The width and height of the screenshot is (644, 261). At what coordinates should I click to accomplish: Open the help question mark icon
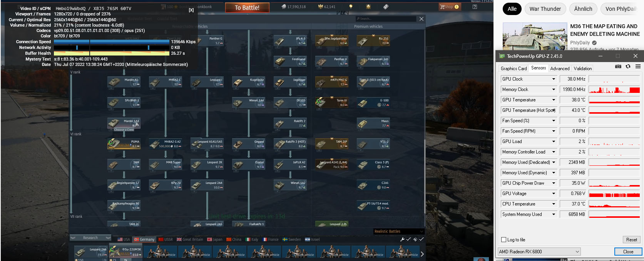475,7
